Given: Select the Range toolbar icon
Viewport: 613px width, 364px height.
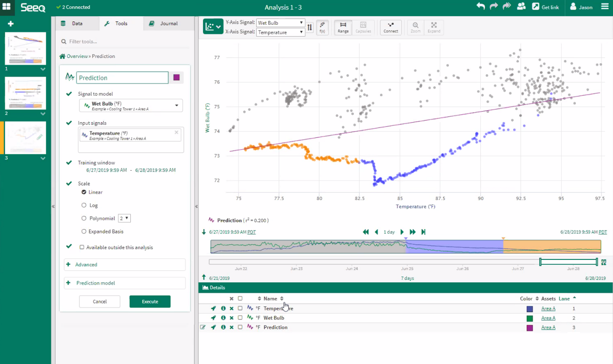Looking at the screenshot, I should 343,28.
